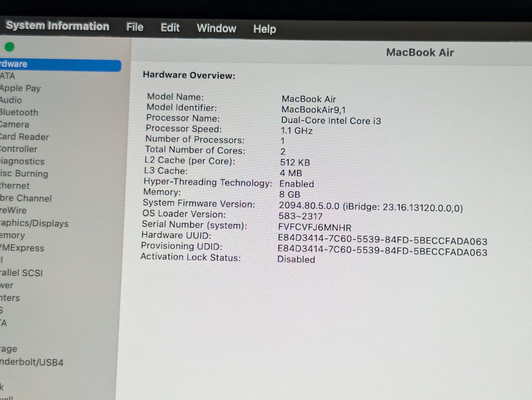Screen dimensions: 532x400
Task: Select Graphics/Displays in the sidebar
Action: (34, 223)
